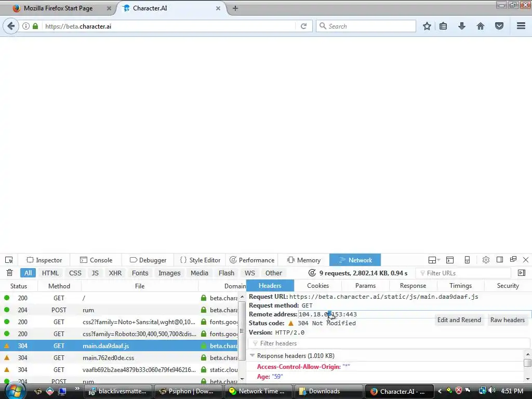Expand the hidden system tray icons
532x399 pixels.
click(x=440, y=391)
